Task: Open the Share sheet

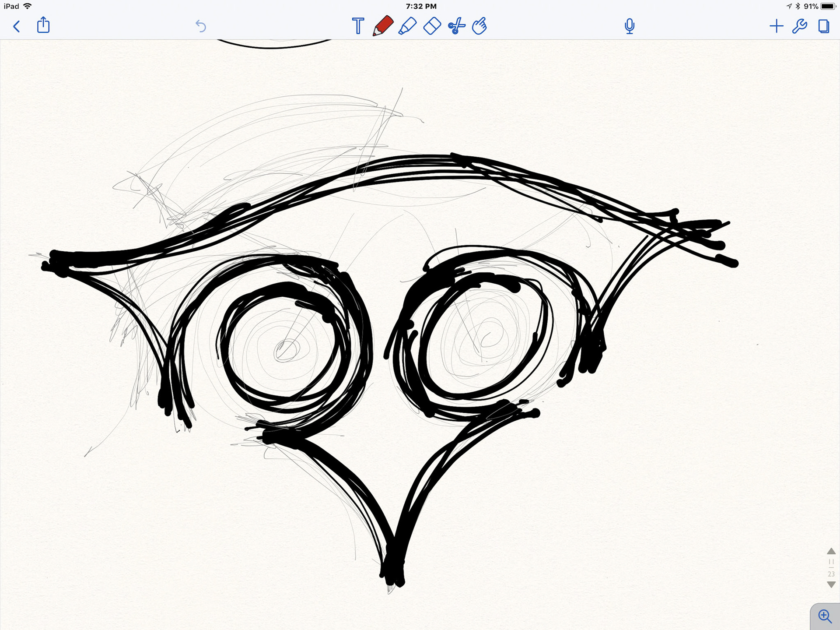Action: coord(42,26)
